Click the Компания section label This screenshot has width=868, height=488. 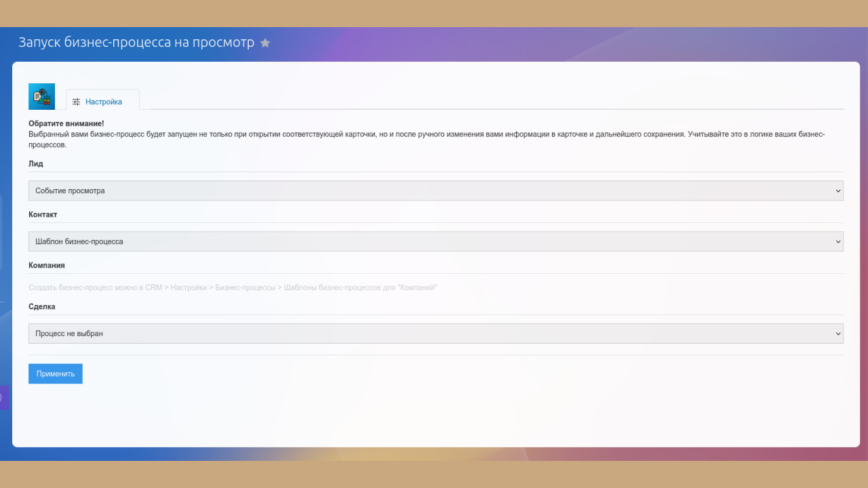point(47,265)
